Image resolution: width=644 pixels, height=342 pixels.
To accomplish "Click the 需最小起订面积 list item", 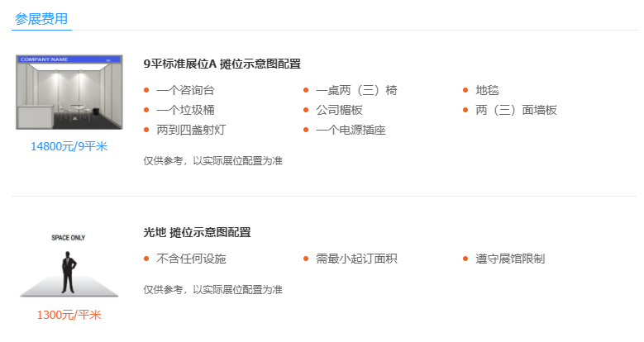I will [356, 259].
